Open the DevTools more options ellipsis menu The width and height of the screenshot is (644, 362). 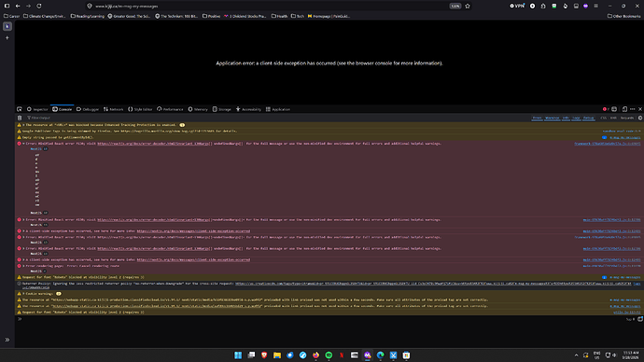tap(633, 109)
